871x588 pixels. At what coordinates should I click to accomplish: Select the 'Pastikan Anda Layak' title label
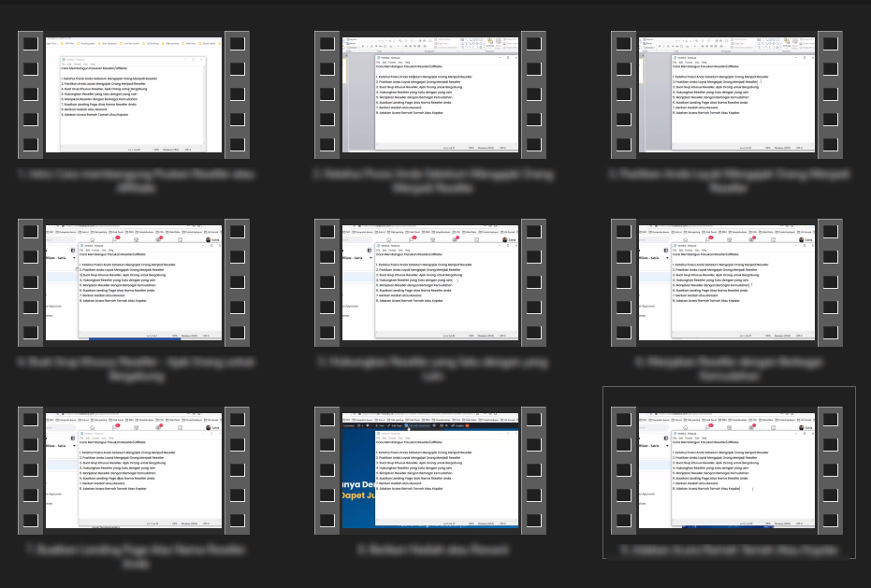point(727,180)
